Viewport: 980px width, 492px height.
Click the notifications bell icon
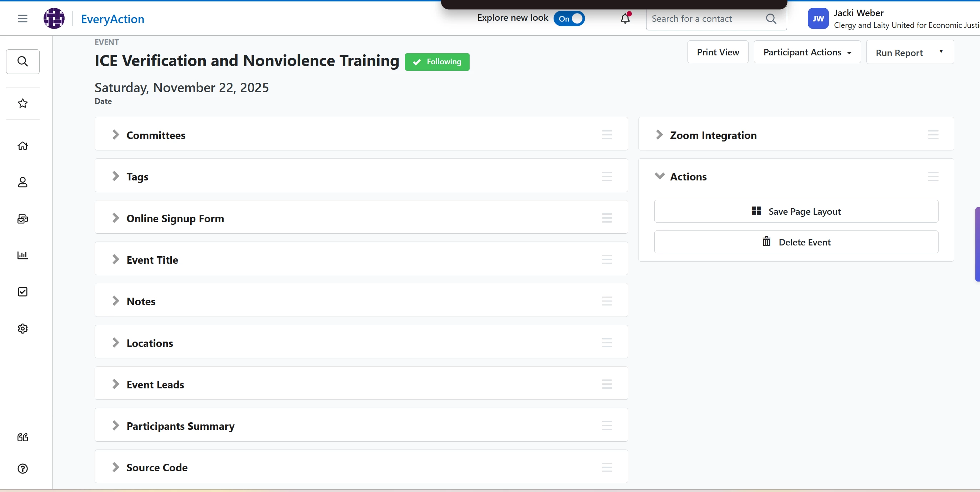[x=625, y=18]
